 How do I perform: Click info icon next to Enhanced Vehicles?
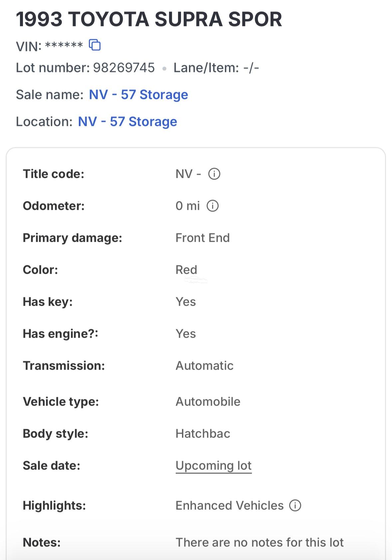(295, 505)
